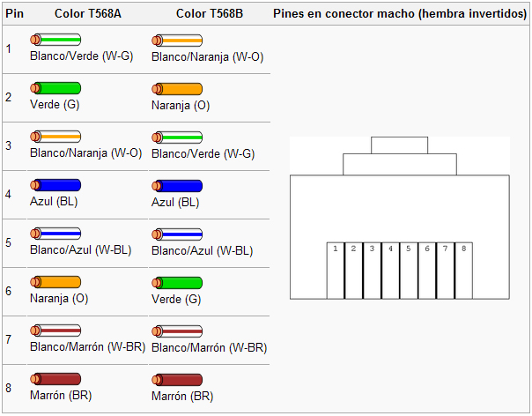Click the Color T568B column header
The height and width of the screenshot is (416, 532).
210,13
